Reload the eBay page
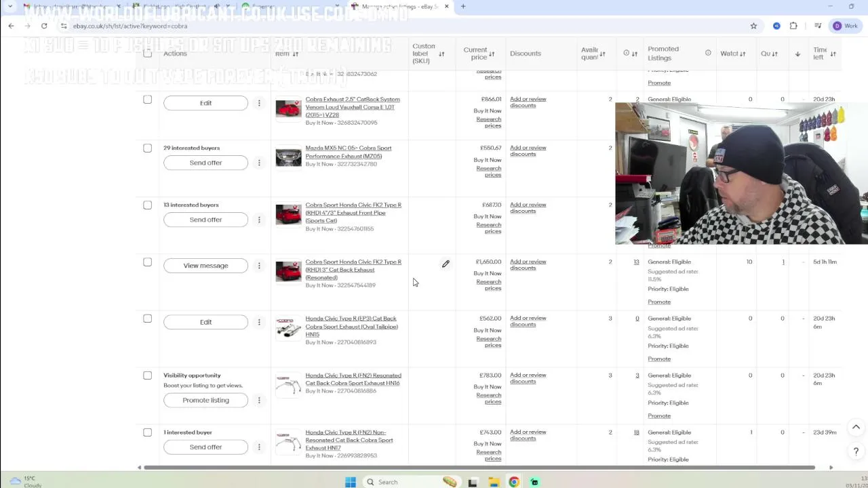This screenshot has width=868, height=488. 44,26
